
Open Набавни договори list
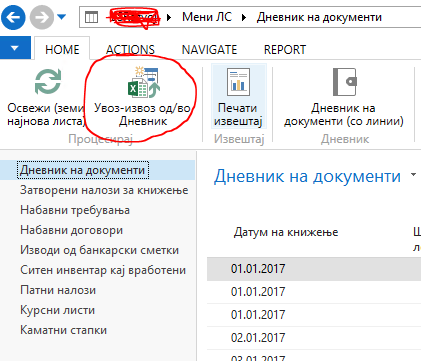71,230
